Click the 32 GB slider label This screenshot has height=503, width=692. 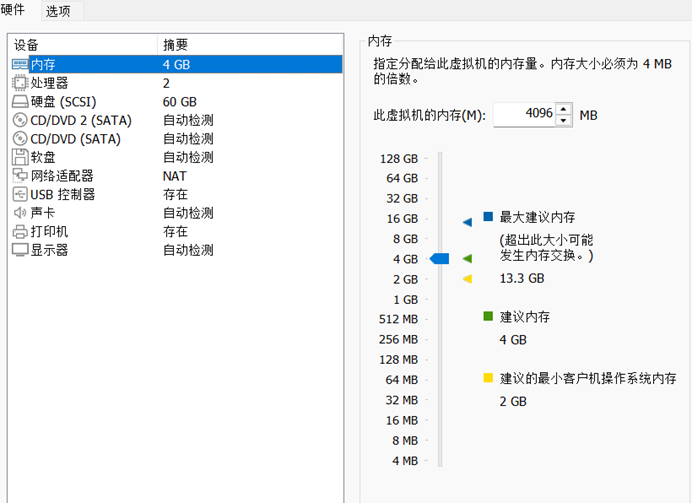click(x=402, y=199)
